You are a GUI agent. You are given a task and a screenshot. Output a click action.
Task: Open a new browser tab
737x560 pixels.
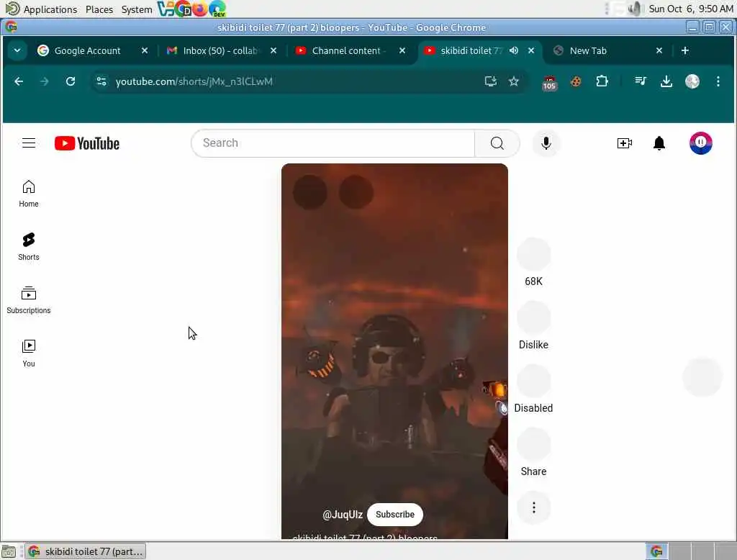[685, 50]
